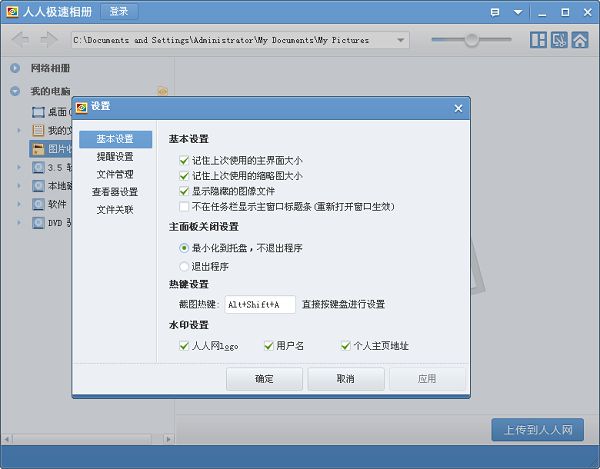Toggle the 用户名 watermark checkbox
Screen dimensions: 600x469
[x=269, y=346]
